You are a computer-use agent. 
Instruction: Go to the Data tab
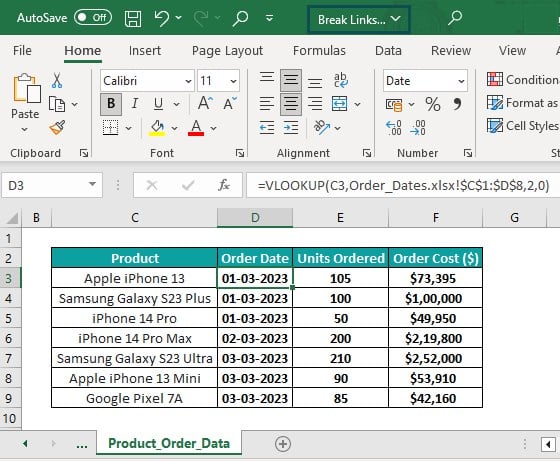point(388,50)
